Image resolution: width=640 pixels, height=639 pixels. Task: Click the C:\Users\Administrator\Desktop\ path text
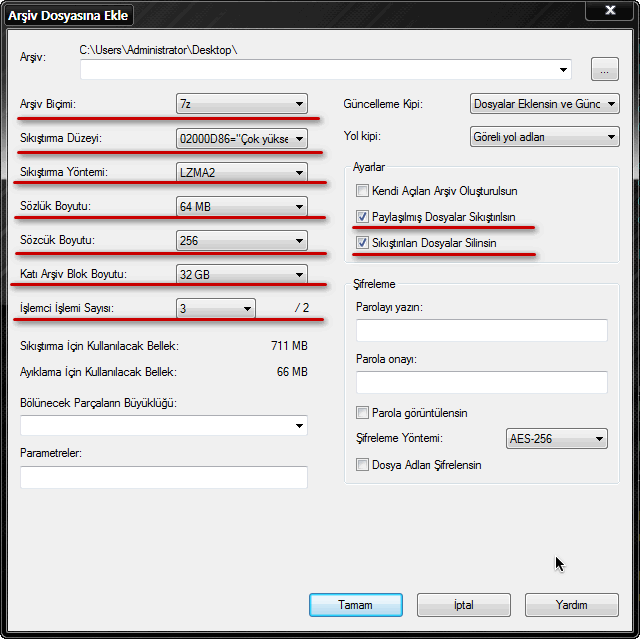coord(158,50)
